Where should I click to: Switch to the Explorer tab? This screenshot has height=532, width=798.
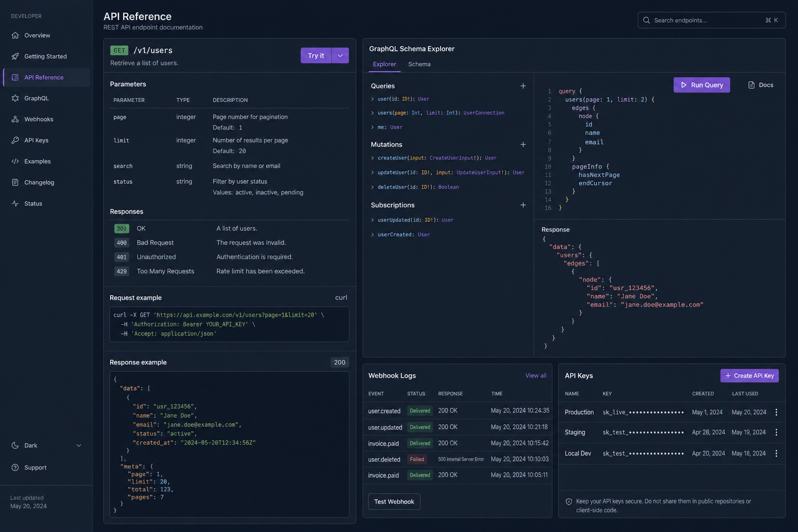(x=384, y=64)
